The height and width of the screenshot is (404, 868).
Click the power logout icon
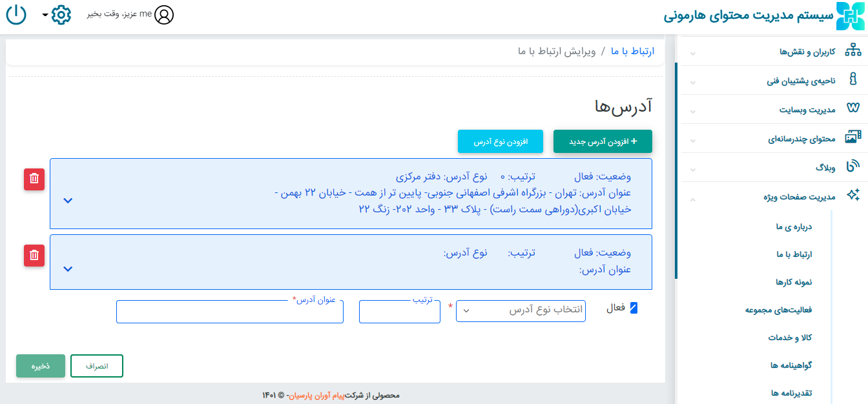pyautogui.click(x=16, y=14)
